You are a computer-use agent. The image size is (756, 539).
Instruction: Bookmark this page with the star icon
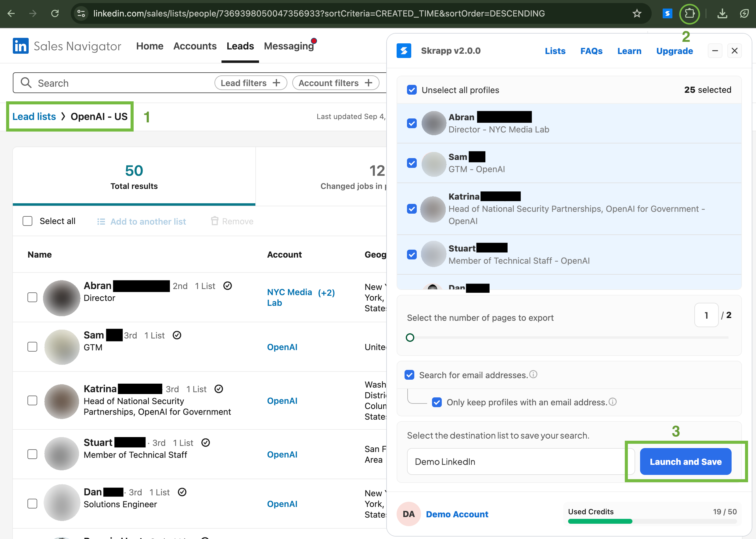point(637,14)
